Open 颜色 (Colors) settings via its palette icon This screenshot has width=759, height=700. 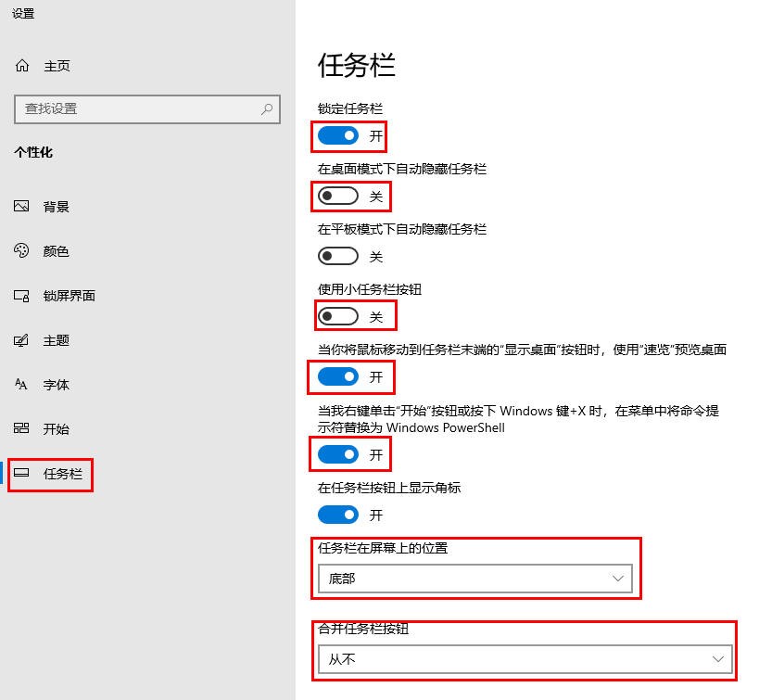pos(21,250)
